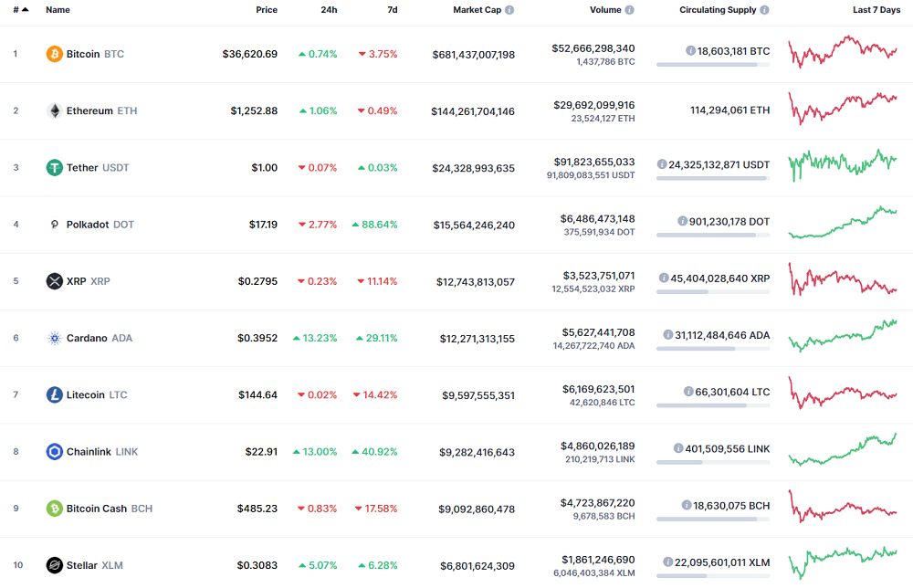Sort by the 7d change column header
Screen dimensions: 913x588
point(391,10)
